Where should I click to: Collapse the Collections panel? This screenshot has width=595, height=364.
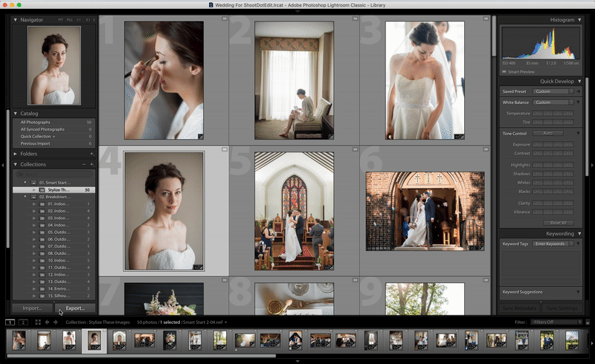(x=16, y=164)
